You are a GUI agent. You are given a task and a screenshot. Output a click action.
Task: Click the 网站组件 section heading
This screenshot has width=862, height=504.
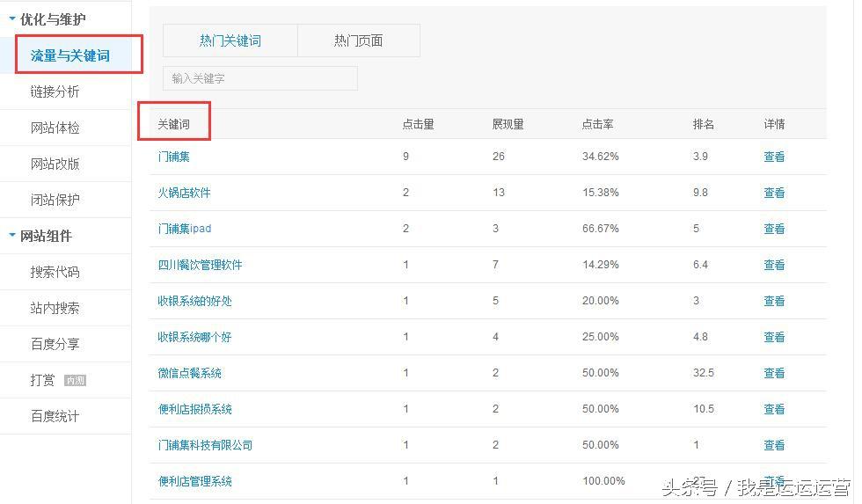tap(46, 236)
